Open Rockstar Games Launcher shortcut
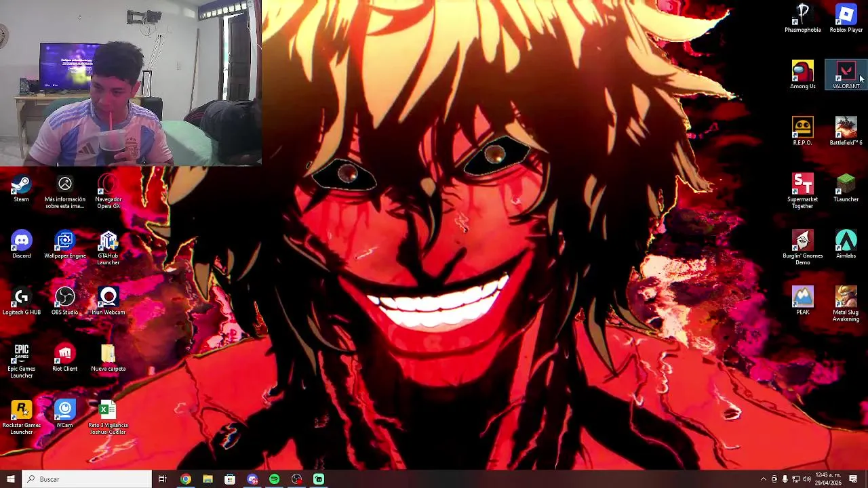Screen dimensions: 868x488 pos(21,418)
